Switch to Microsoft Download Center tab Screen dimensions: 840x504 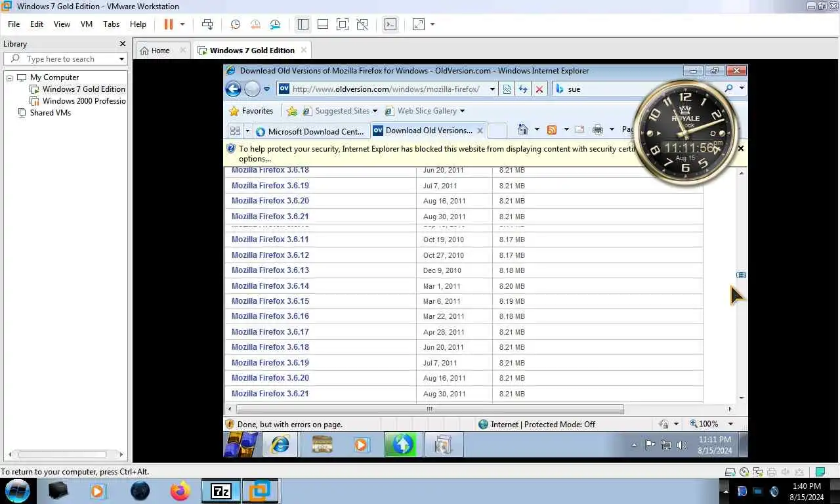(x=311, y=131)
